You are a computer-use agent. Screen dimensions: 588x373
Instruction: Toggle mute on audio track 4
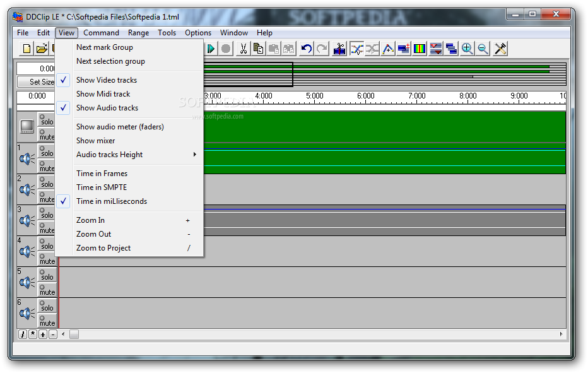[47, 259]
